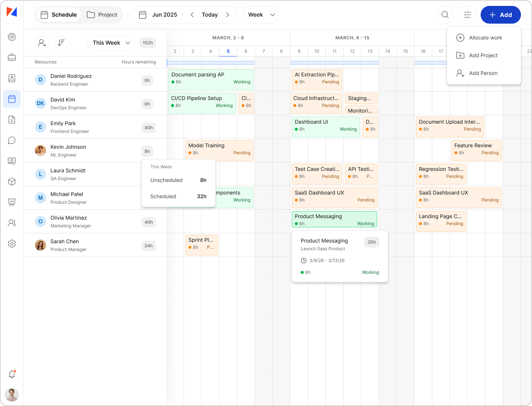Open the briefcase icon in sidebar
Viewport: 532px width, 406px height.
[12, 57]
